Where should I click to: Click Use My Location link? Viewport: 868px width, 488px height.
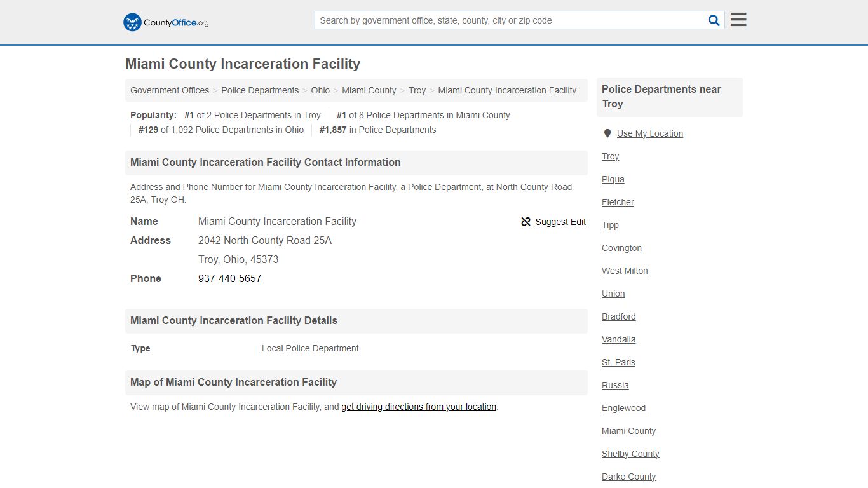[x=650, y=133]
